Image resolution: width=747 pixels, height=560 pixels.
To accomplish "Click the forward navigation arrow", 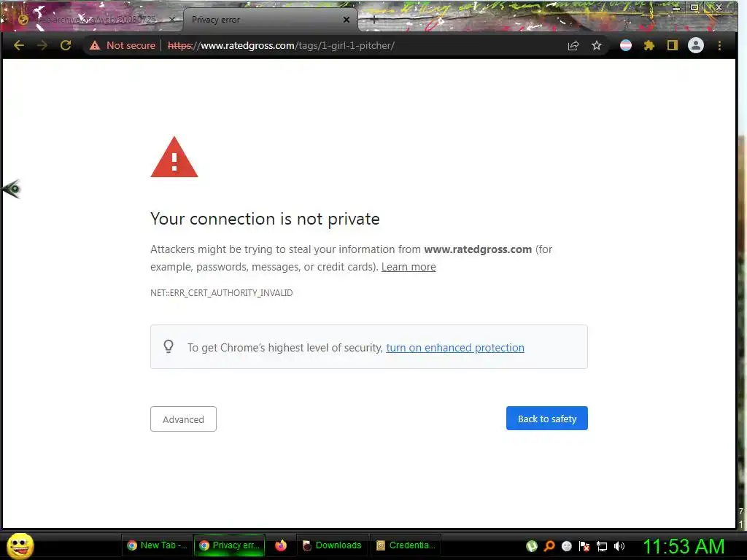I will (42, 46).
